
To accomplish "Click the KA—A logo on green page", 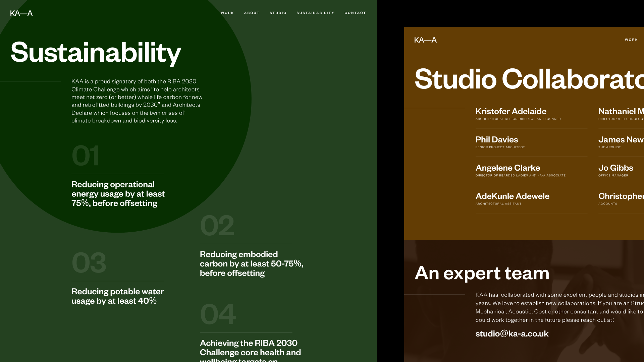I will coord(21,13).
